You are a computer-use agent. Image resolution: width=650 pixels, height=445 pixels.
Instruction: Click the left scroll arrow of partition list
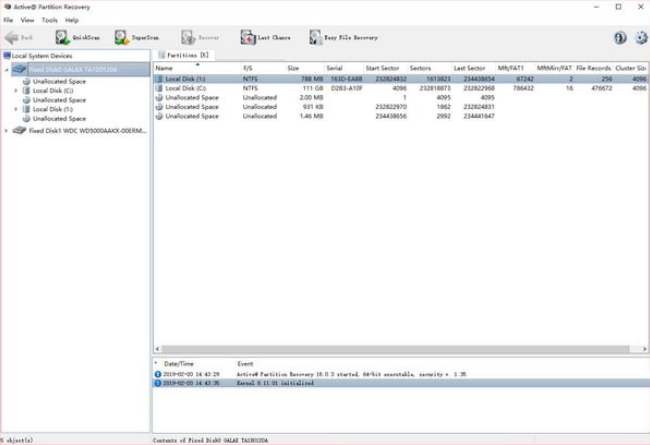click(x=157, y=349)
